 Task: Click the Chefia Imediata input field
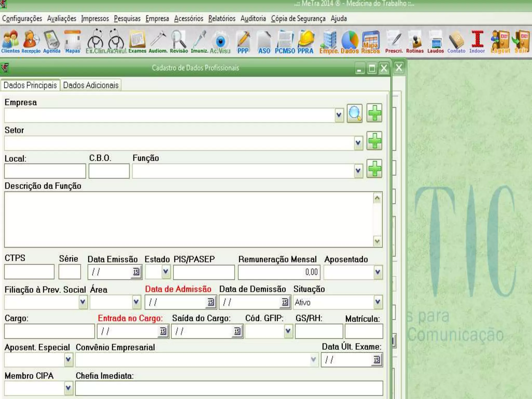tap(229, 388)
